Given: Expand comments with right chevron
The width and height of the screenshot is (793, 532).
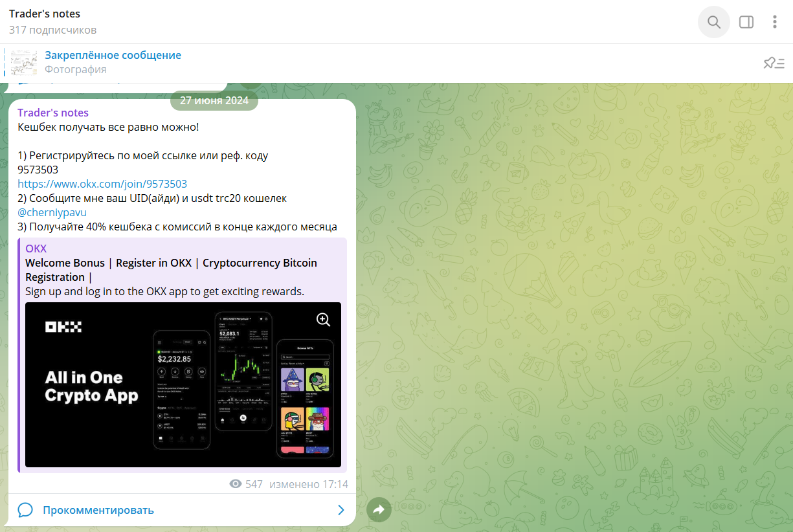Looking at the screenshot, I should [x=341, y=510].
